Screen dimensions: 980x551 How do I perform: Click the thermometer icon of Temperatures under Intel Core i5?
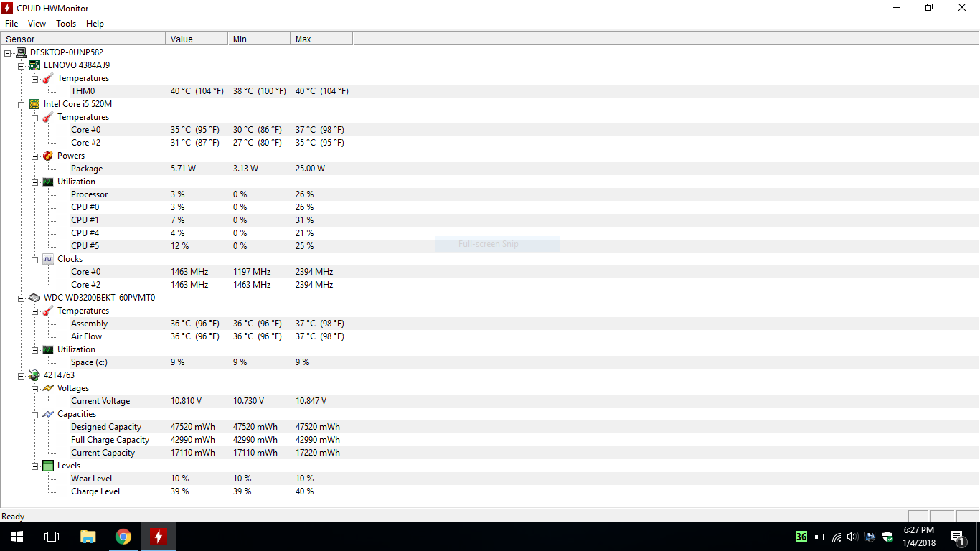point(48,117)
